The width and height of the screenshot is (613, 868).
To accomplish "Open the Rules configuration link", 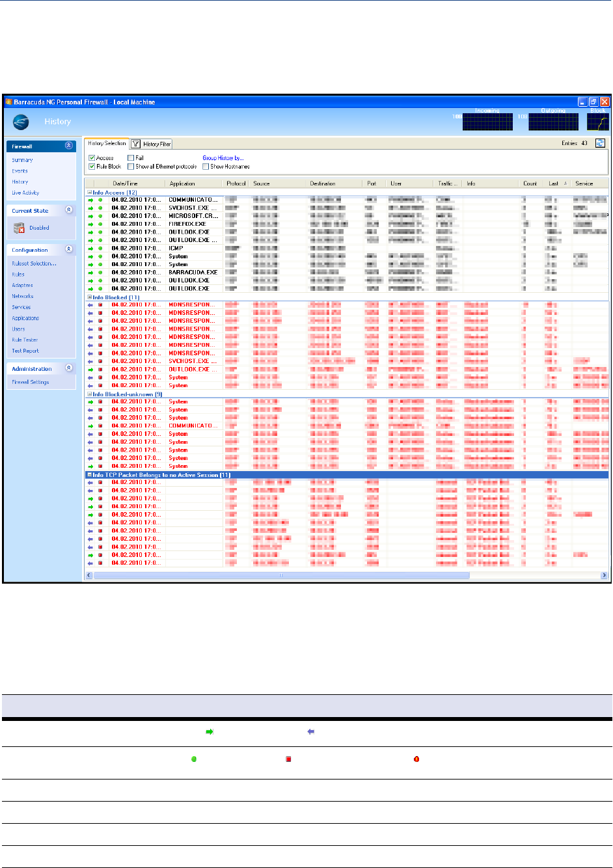I will (18, 275).
